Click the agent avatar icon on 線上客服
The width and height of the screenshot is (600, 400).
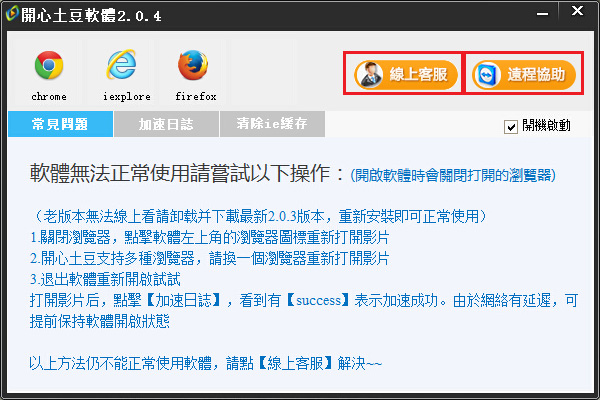(370, 75)
